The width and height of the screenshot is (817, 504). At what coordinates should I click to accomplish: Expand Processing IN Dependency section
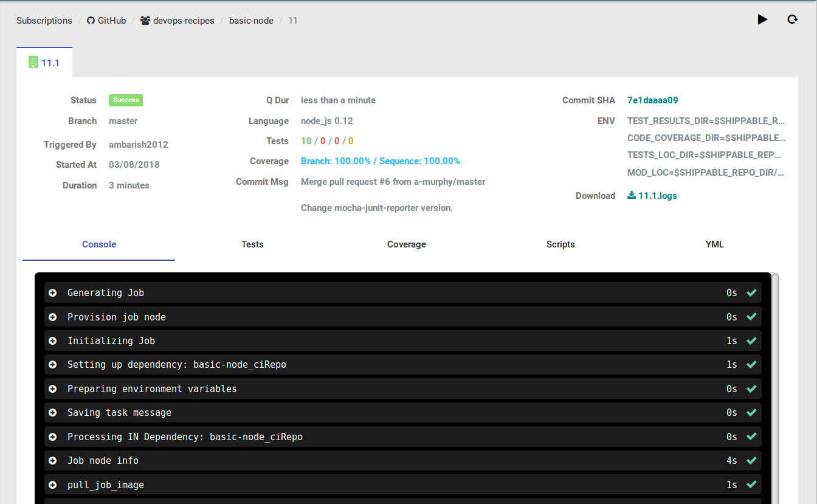point(53,437)
